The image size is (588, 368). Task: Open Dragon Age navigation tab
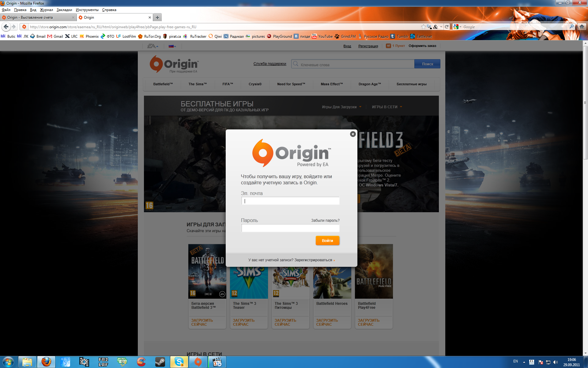(x=370, y=84)
